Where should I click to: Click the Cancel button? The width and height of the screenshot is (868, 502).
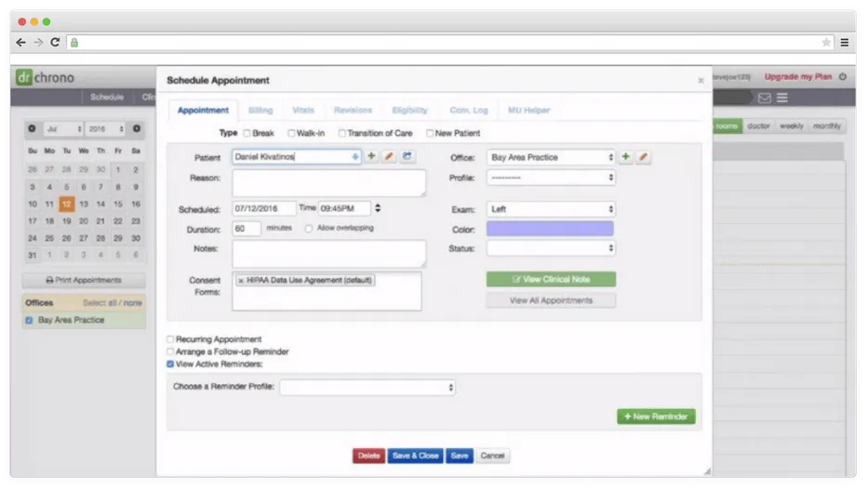[x=493, y=456]
